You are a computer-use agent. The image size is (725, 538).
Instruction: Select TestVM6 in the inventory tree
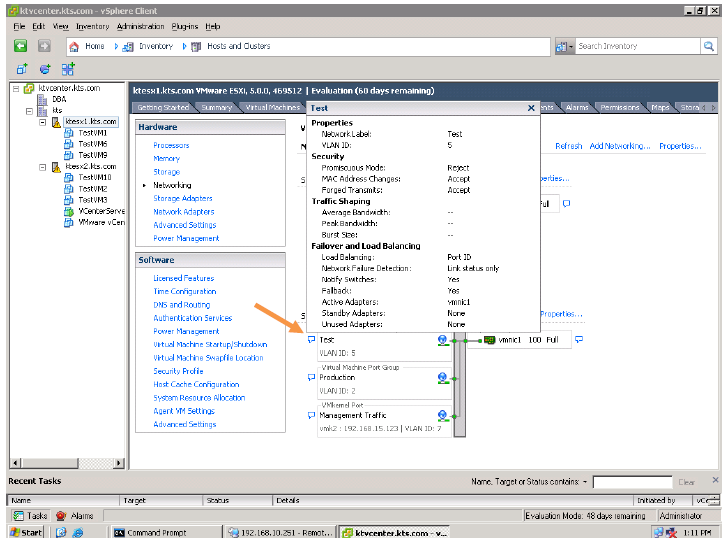click(x=92, y=144)
